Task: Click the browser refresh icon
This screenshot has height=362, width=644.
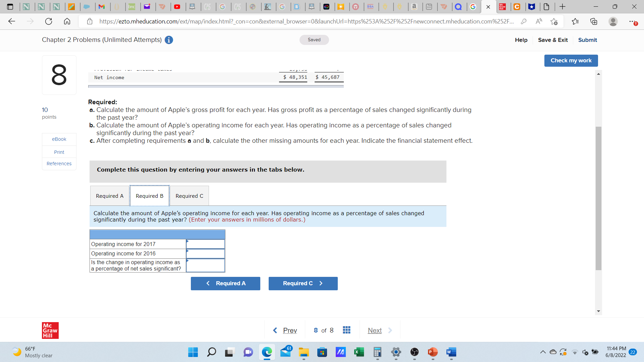Action: [49, 21]
